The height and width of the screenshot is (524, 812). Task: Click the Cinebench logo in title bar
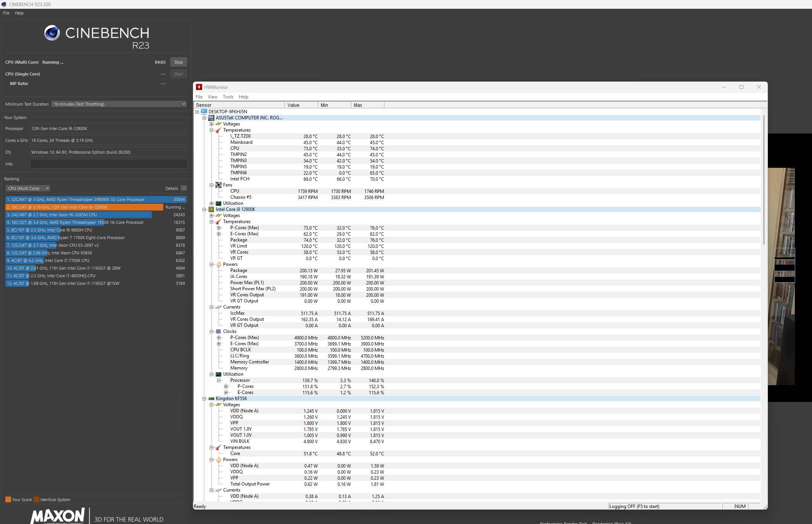click(4, 4)
